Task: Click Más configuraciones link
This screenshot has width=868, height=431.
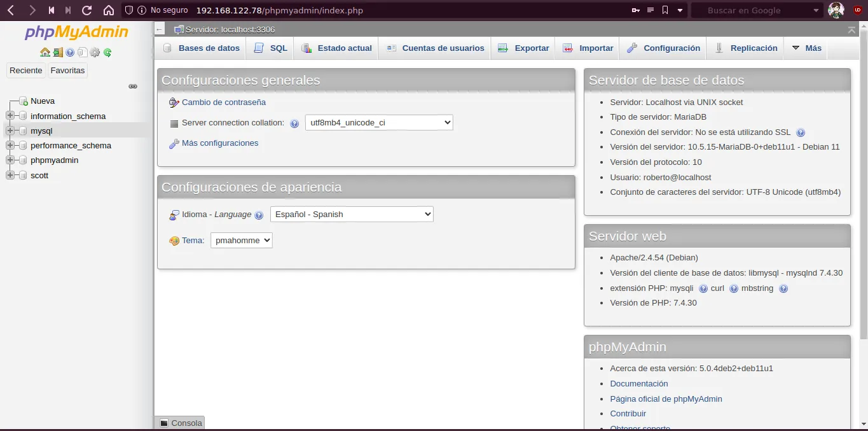Action: coord(220,143)
